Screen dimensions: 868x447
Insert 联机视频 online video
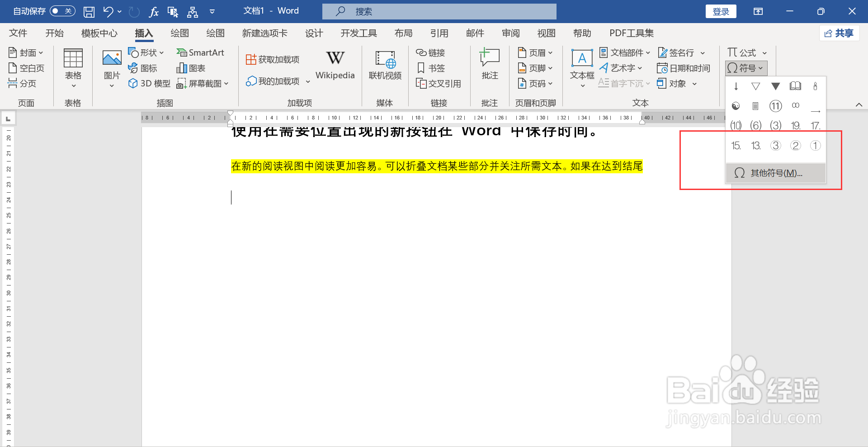click(x=385, y=65)
